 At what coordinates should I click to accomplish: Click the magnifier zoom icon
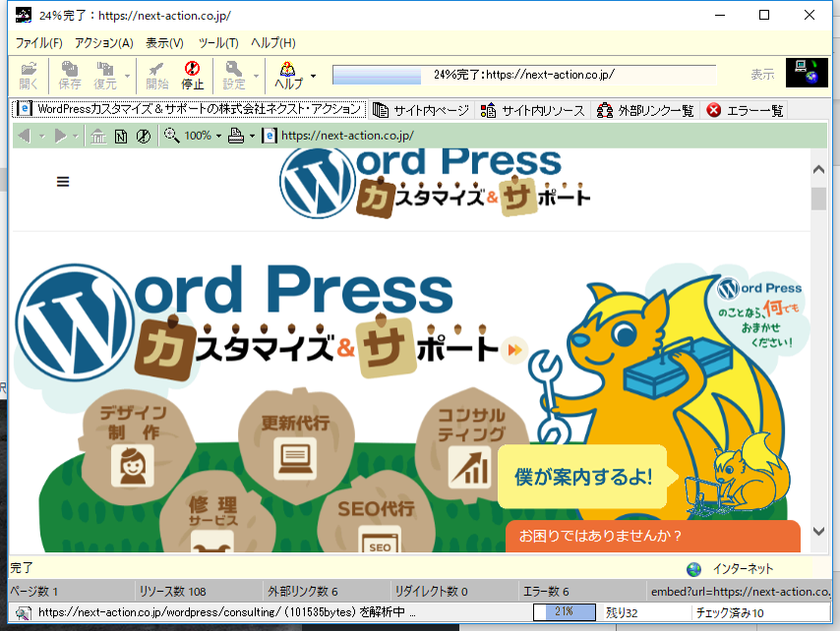pos(171,135)
